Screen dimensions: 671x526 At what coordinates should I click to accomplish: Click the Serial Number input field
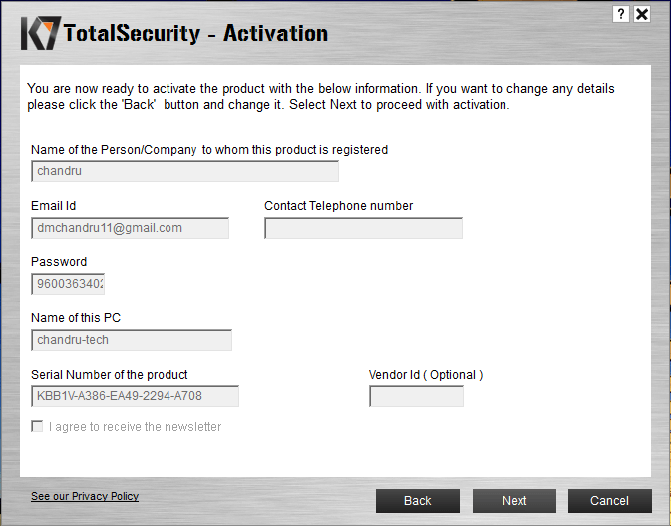[x=135, y=396]
